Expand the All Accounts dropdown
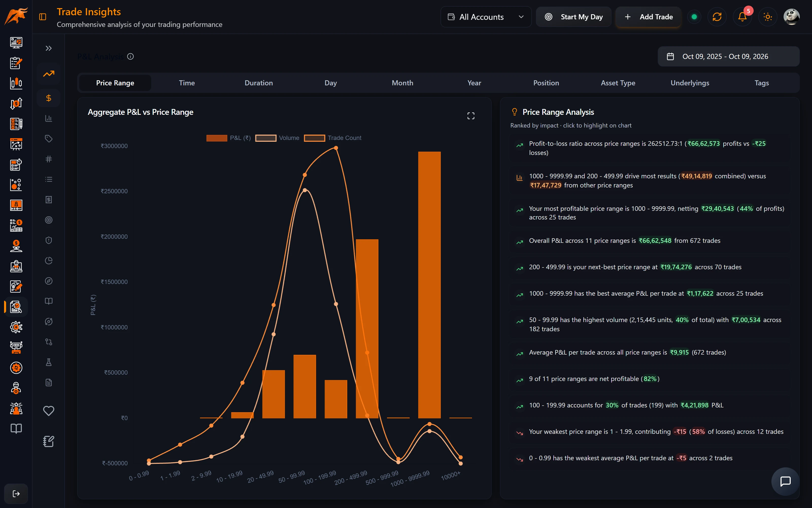Viewport: 812px width, 508px height. pyautogui.click(x=486, y=17)
